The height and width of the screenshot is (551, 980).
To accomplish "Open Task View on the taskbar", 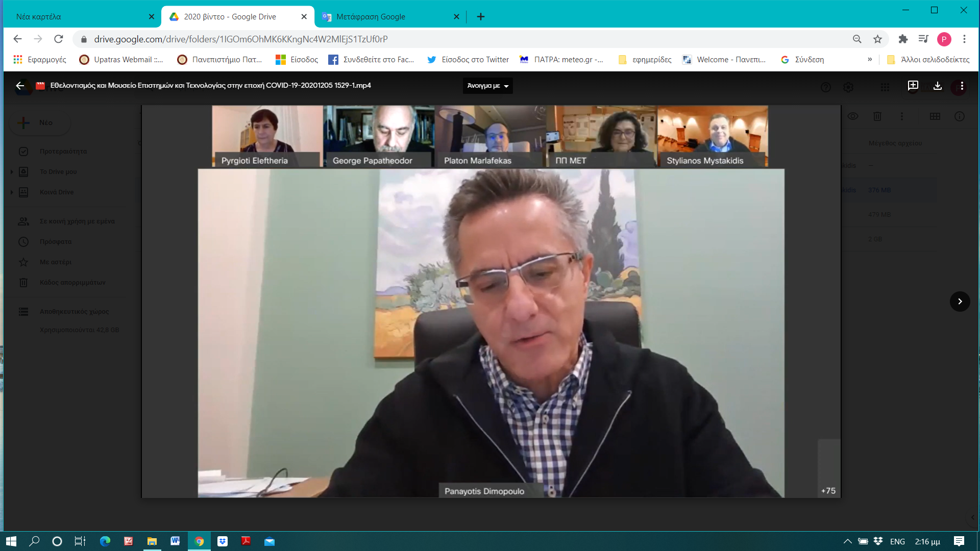I will click(80, 541).
